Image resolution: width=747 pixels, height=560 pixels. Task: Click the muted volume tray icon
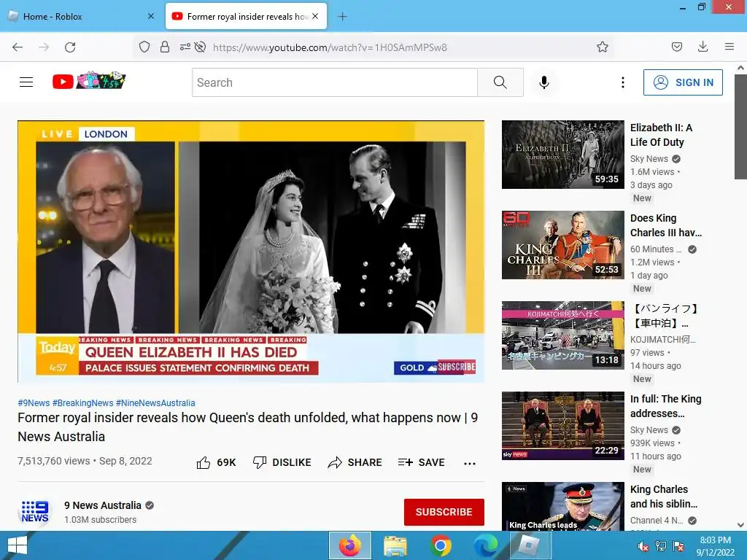pyautogui.click(x=643, y=546)
